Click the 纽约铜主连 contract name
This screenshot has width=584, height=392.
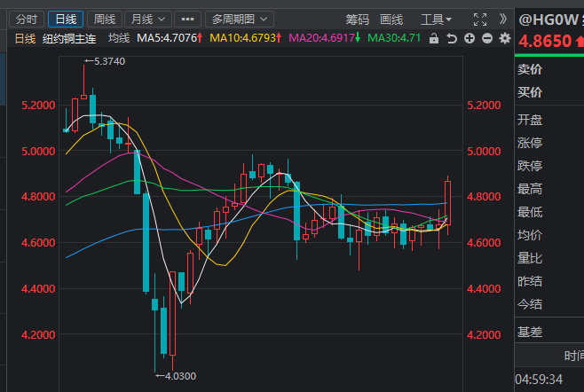click(x=68, y=38)
